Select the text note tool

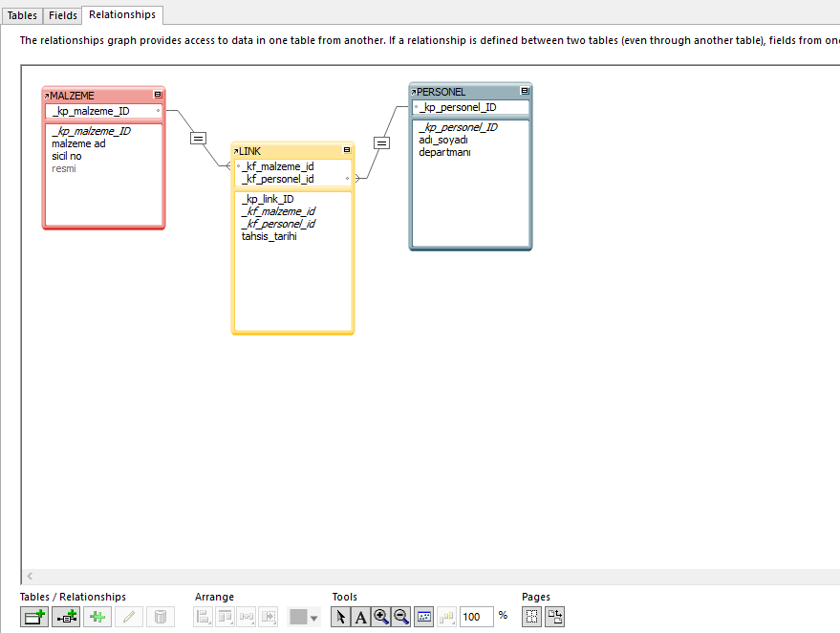pos(361,617)
